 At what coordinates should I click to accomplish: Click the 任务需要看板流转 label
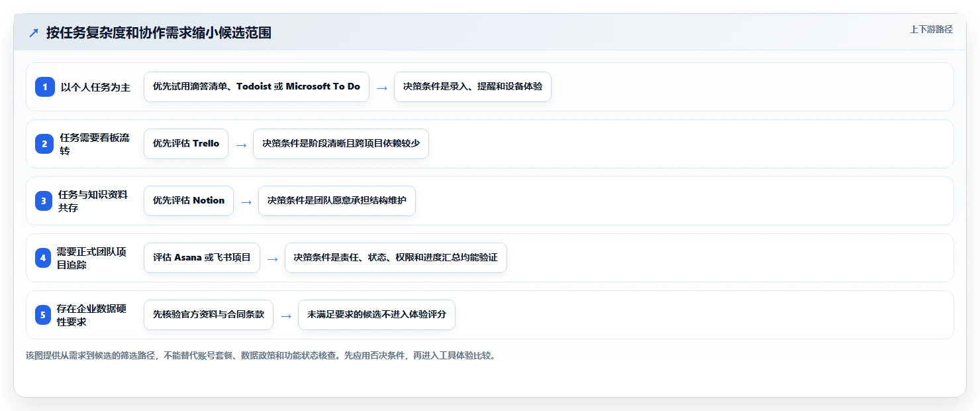(x=95, y=144)
